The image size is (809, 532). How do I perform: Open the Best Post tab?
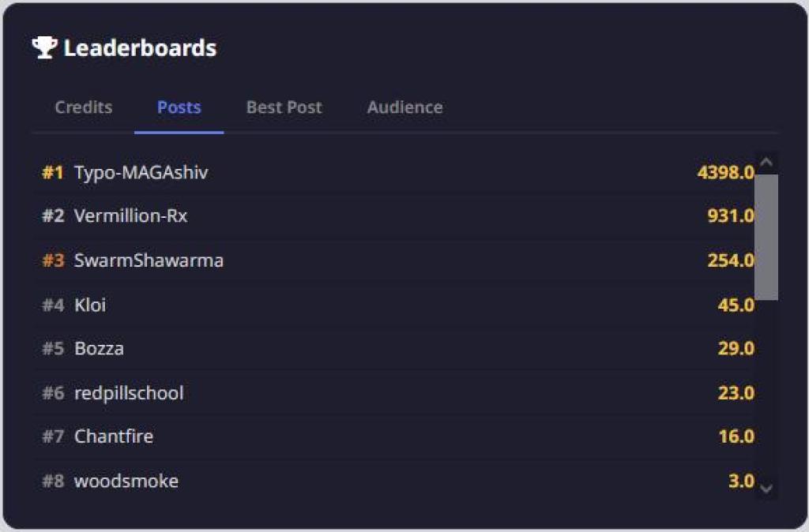(x=284, y=107)
